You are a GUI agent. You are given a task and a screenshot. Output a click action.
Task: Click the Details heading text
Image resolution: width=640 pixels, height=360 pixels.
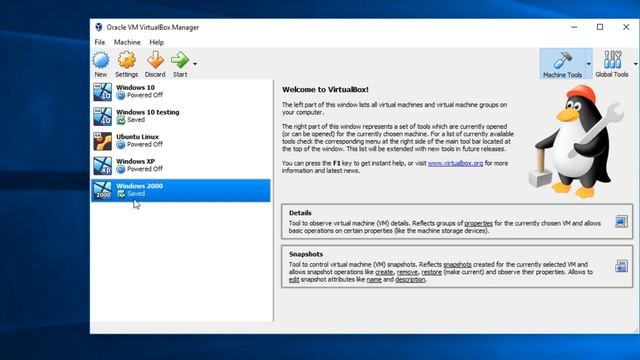[x=300, y=213]
